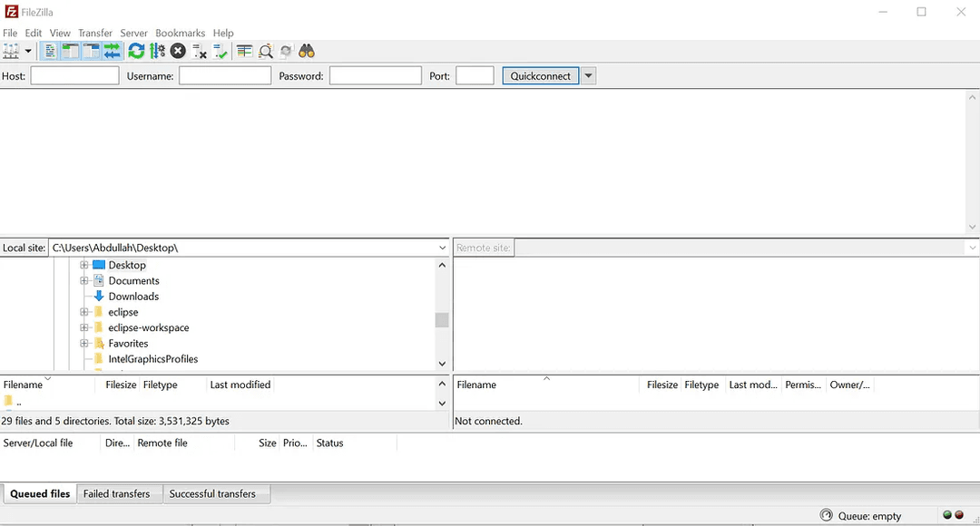
Task: Select IntelGraphicsProfiles folder in tree
Action: (x=153, y=358)
